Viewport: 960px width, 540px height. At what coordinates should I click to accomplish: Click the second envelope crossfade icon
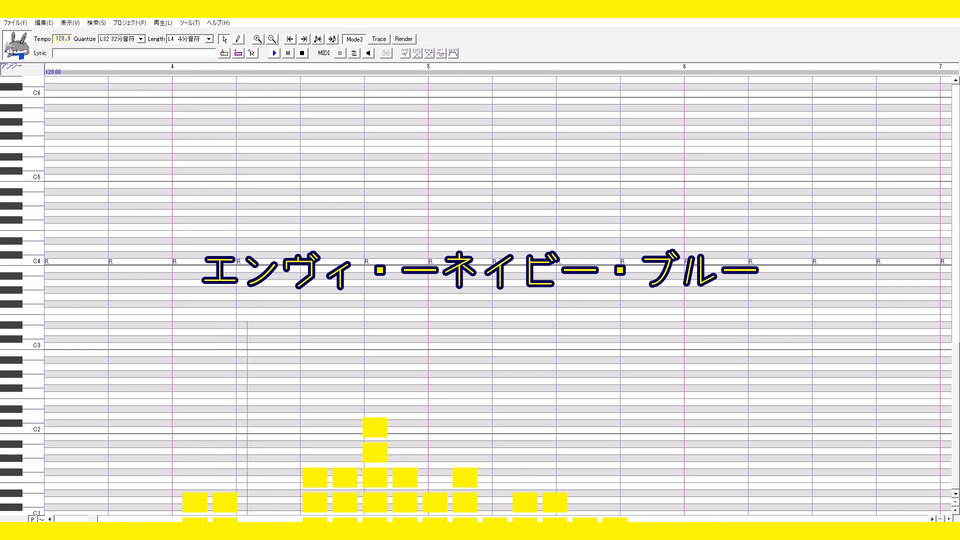(417, 53)
